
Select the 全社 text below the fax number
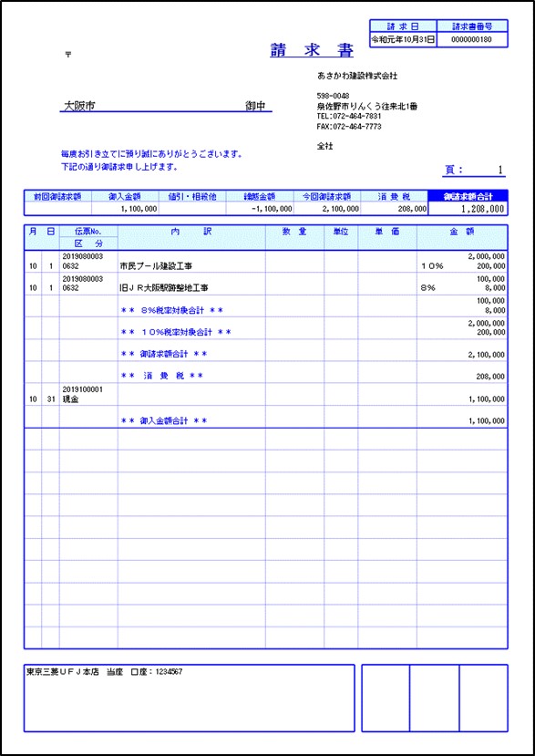(324, 146)
